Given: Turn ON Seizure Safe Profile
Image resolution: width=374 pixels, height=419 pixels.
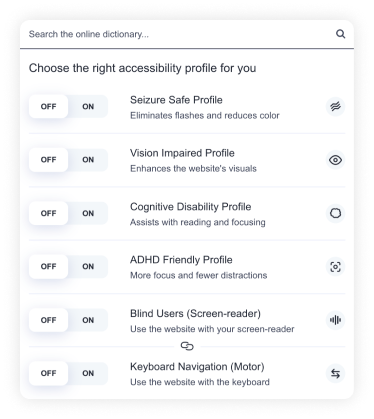Looking at the screenshot, I should click(88, 107).
